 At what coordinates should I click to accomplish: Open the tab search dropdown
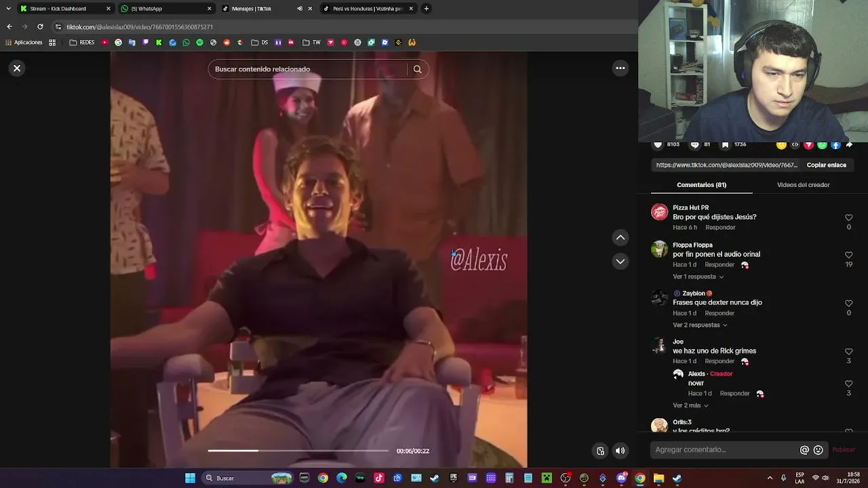point(8,9)
